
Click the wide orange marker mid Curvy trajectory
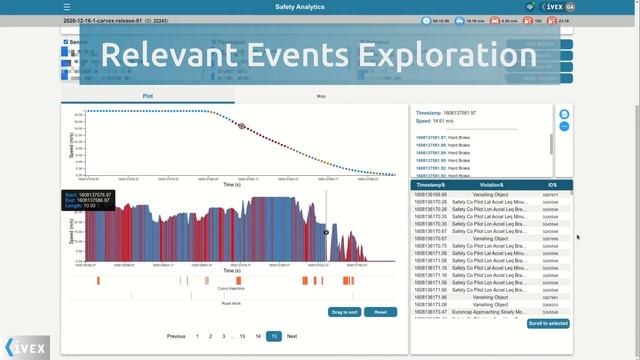point(238,280)
